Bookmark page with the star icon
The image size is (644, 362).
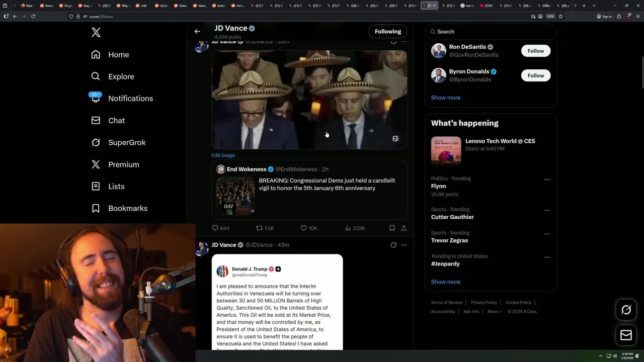click(x=560, y=16)
